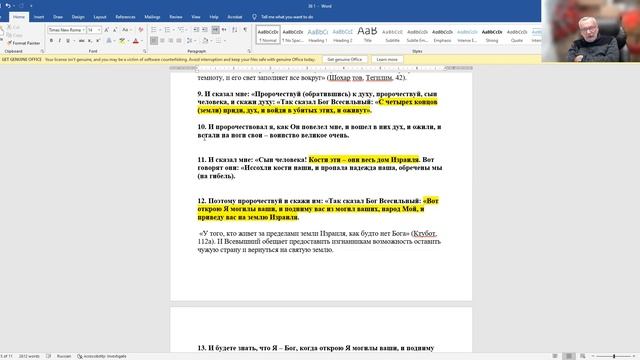The image size is (640, 360).
Task: Switch to Web Layout view
Action: (x=583, y=356)
